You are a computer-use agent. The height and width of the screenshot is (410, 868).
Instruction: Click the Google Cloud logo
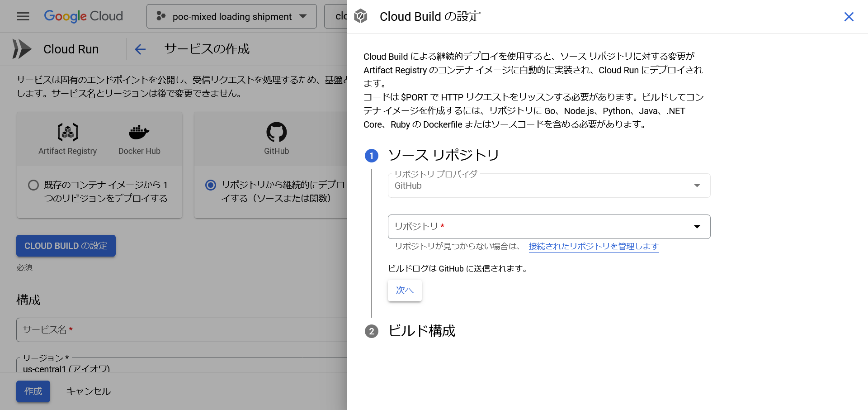83,16
